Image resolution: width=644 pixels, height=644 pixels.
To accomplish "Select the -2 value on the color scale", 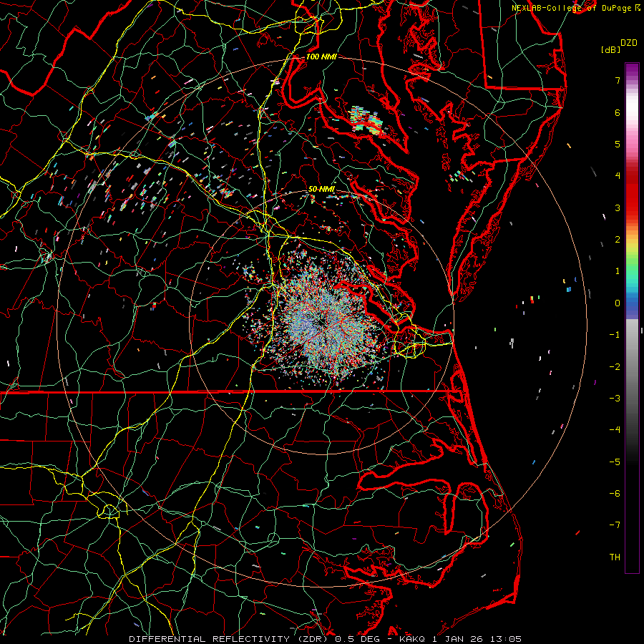I will [x=615, y=366].
